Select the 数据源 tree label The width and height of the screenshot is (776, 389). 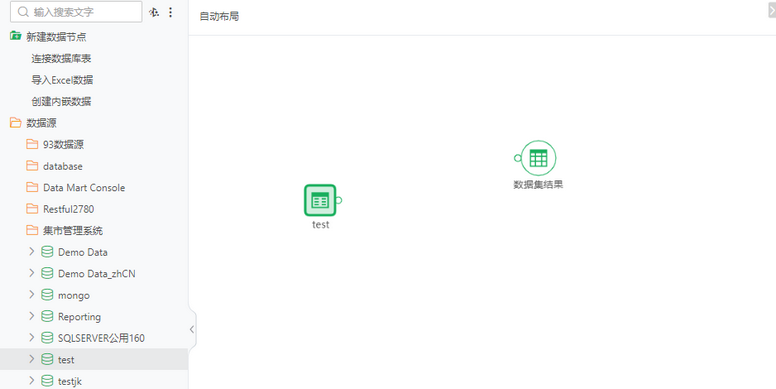(x=41, y=123)
